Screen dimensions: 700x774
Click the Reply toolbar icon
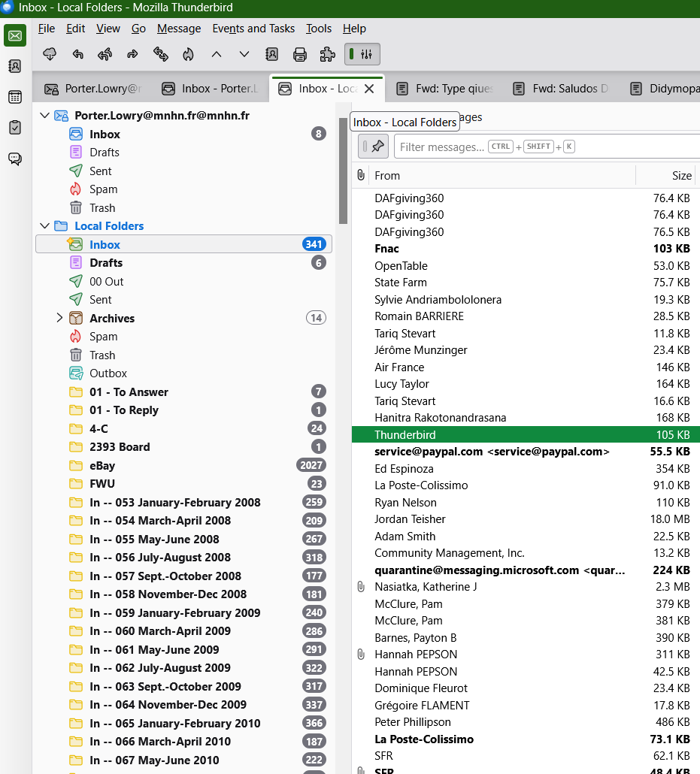point(77,54)
